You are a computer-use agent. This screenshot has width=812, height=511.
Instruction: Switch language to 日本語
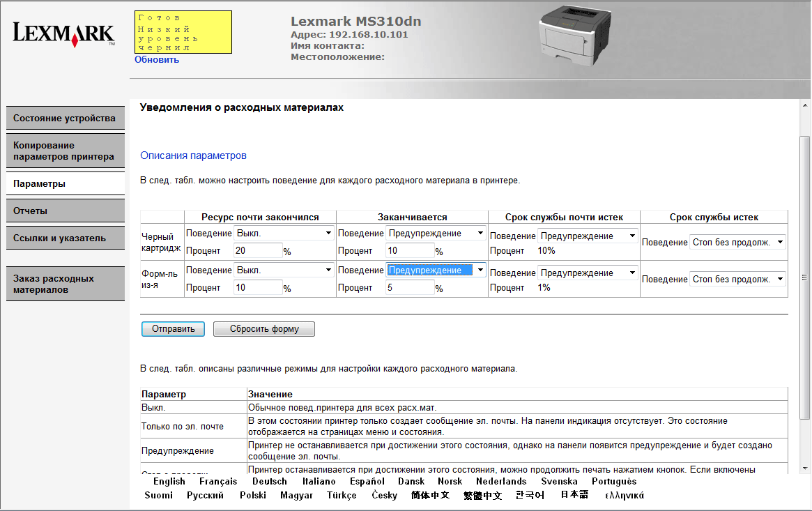coord(574,495)
